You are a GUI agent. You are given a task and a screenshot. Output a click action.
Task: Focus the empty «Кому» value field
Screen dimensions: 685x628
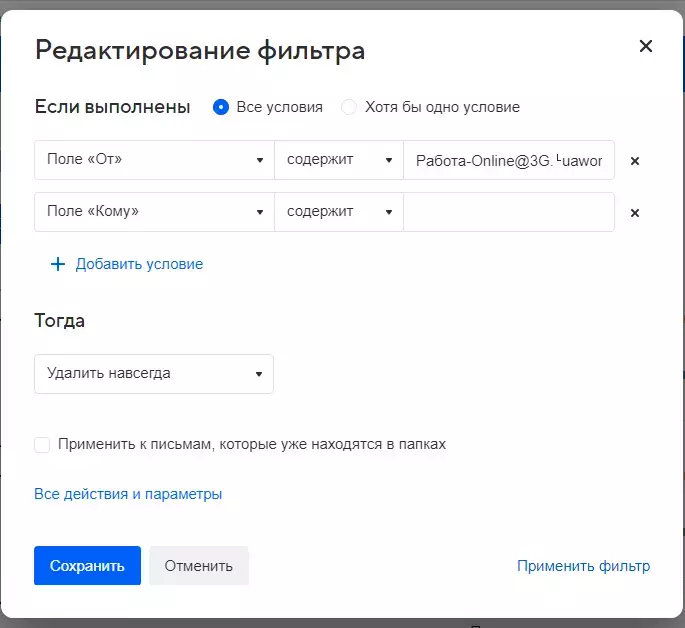click(x=509, y=212)
